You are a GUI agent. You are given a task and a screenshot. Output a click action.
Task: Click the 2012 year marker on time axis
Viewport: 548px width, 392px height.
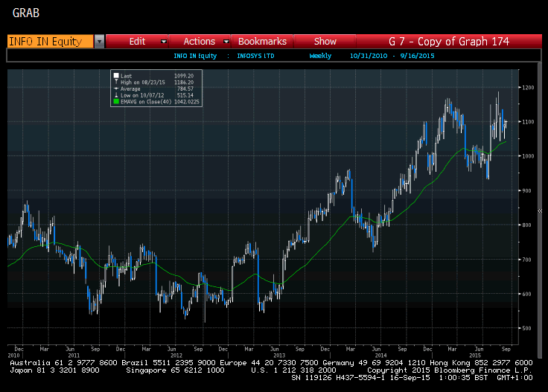point(176,355)
